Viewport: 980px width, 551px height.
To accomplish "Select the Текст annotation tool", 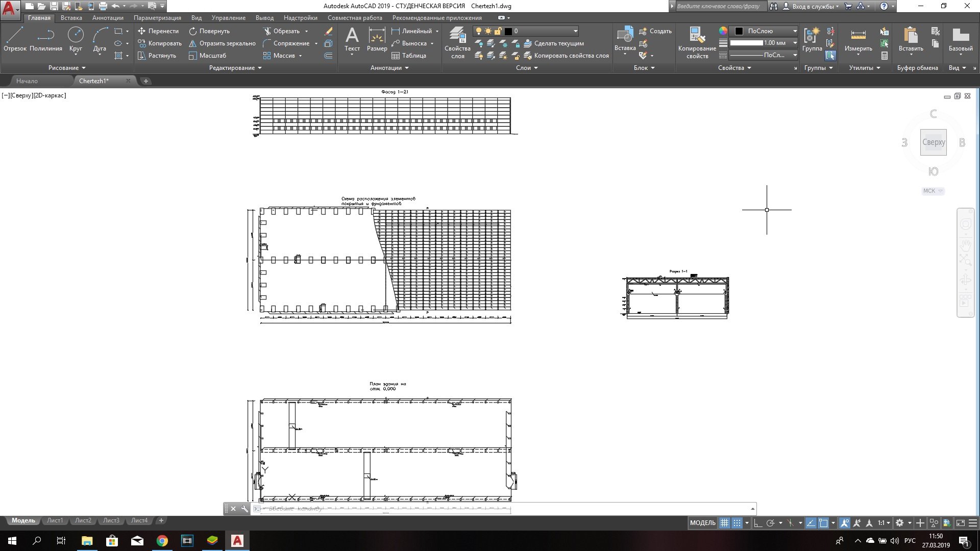I will [x=352, y=40].
